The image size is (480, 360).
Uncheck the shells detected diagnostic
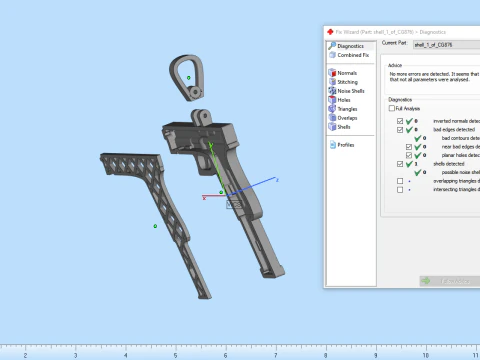pyautogui.click(x=400, y=164)
